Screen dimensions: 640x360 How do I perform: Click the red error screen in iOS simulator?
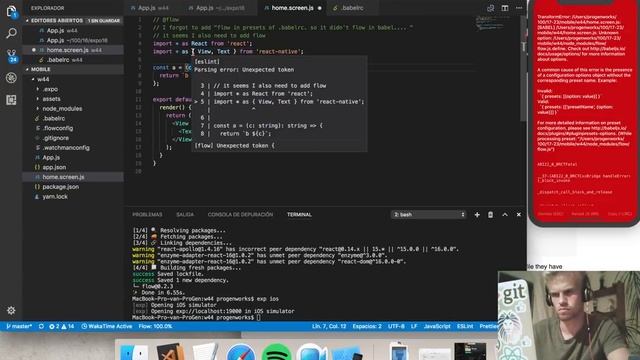[584, 112]
